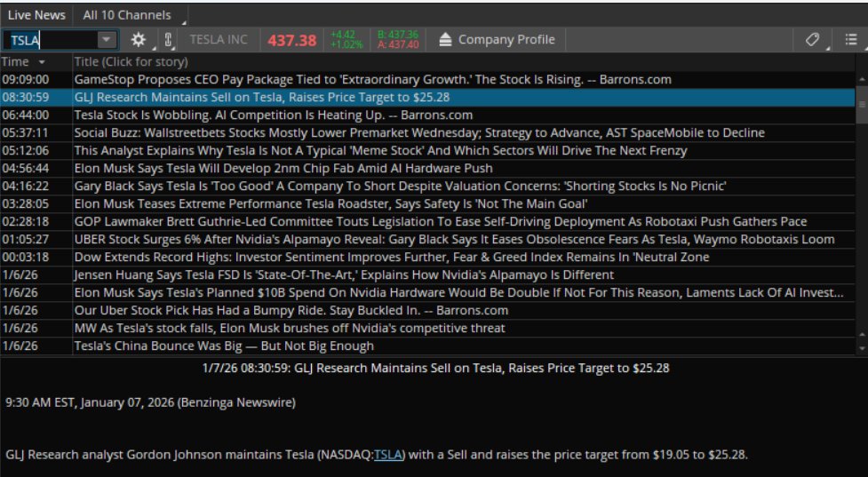Click the news list scroll up arrow

862,80
